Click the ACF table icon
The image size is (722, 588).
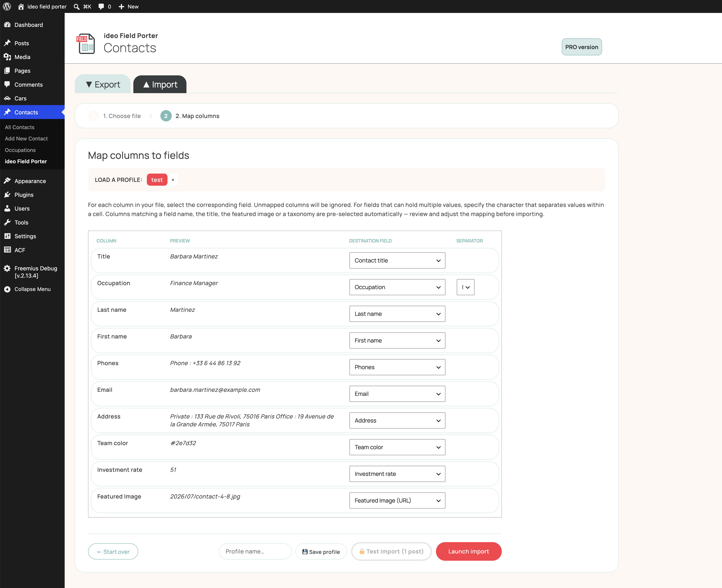tap(7, 250)
